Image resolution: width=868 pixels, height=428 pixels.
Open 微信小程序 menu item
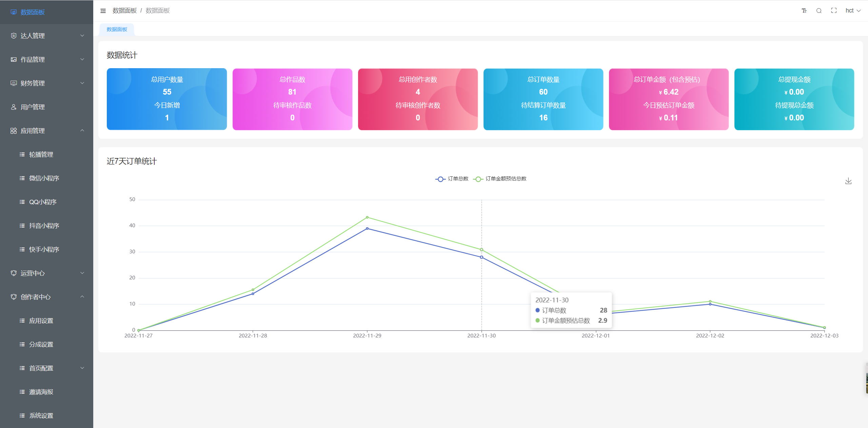tap(44, 178)
